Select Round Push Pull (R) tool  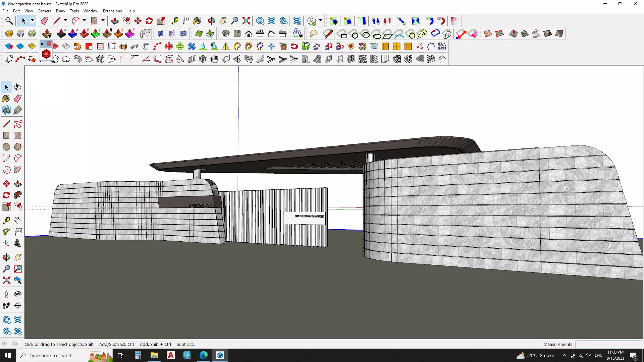pyautogui.click(x=84, y=34)
